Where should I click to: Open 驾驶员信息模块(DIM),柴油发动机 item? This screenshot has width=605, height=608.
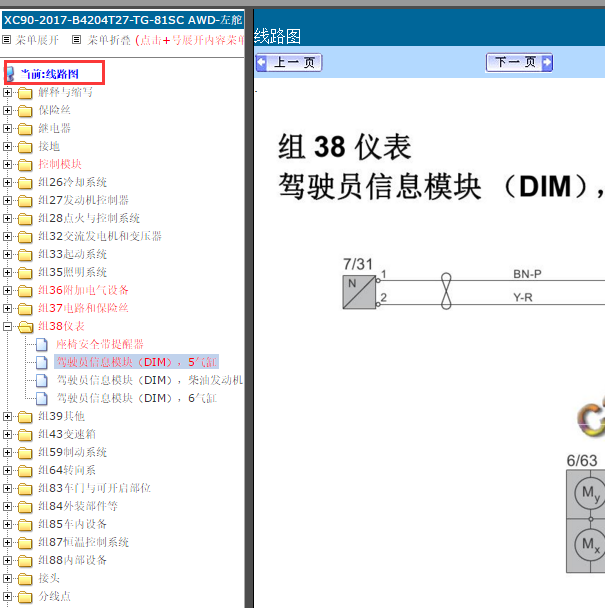tap(150, 380)
